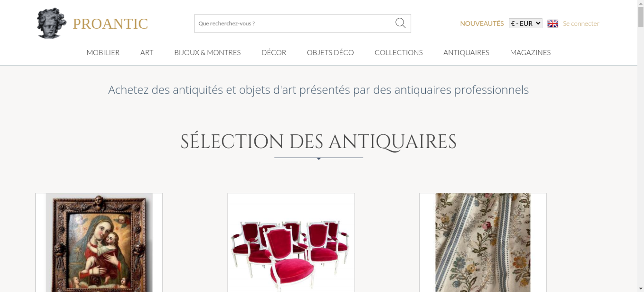
Task: Open the DÉCOR menu
Action: click(274, 52)
